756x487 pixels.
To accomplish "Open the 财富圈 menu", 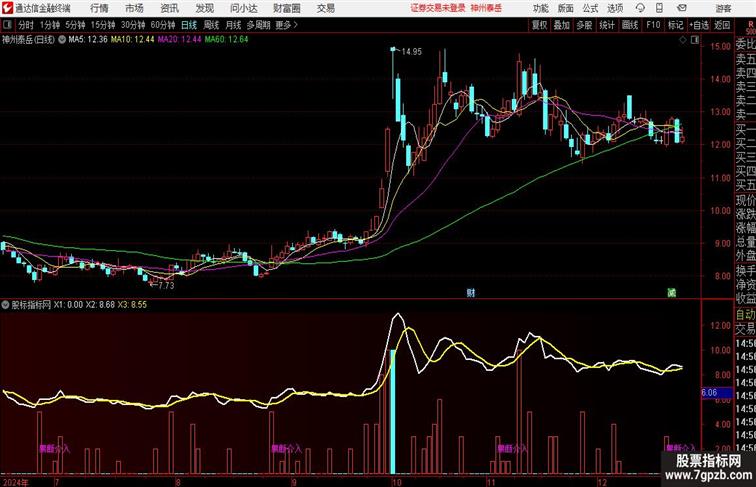I will coord(286,8).
